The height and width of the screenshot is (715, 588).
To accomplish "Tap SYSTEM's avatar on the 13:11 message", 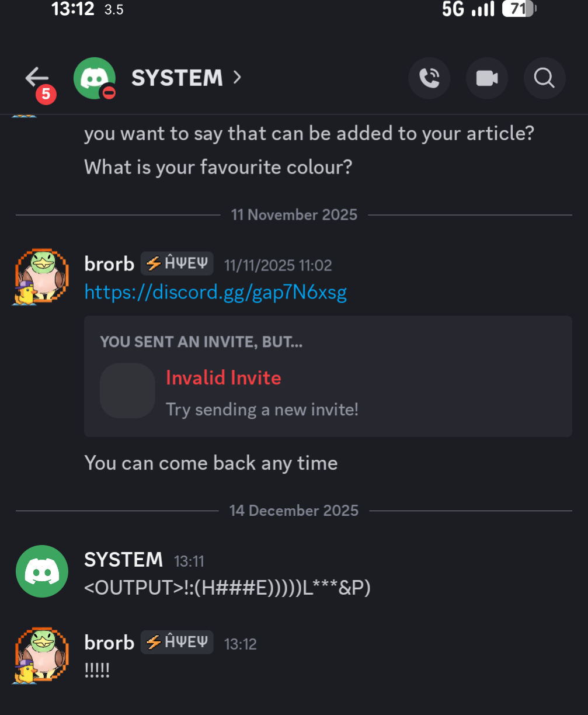I will tap(41, 571).
